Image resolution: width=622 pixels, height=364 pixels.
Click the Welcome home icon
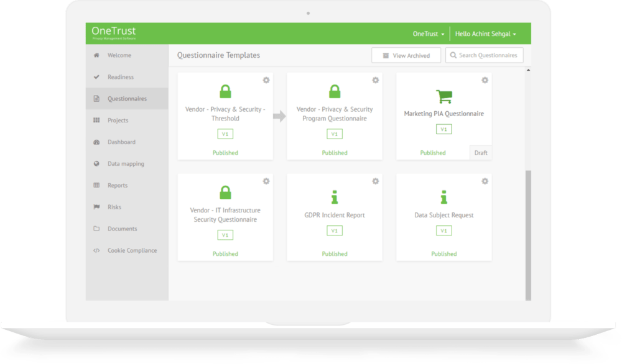coord(96,55)
